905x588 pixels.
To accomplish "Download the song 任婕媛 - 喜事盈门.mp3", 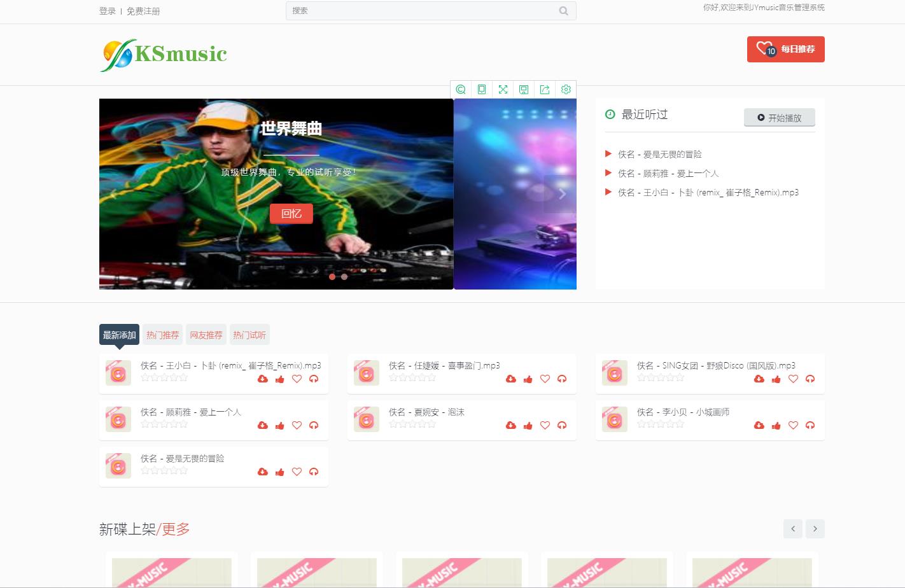I will pos(510,379).
